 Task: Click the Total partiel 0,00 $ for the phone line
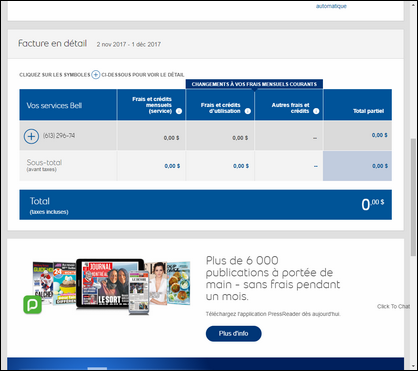[380, 135]
